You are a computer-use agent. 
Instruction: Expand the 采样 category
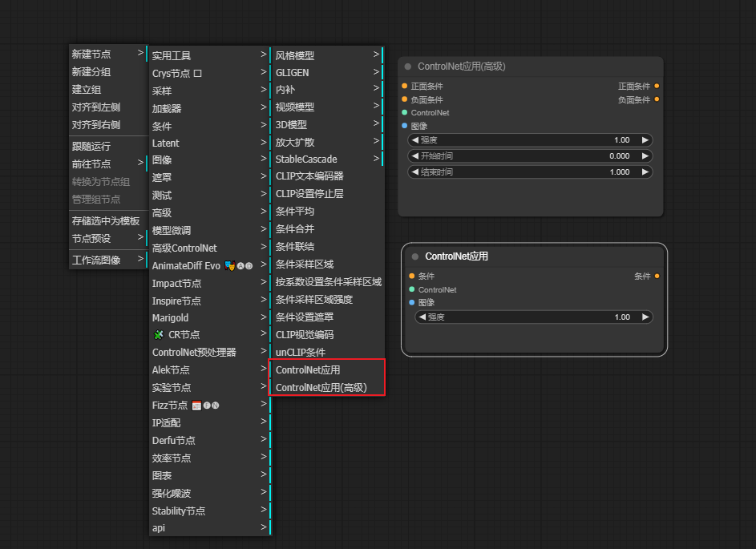point(210,91)
